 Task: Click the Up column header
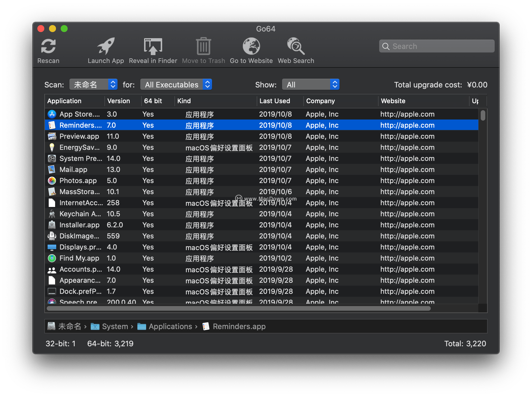tap(475, 101)
